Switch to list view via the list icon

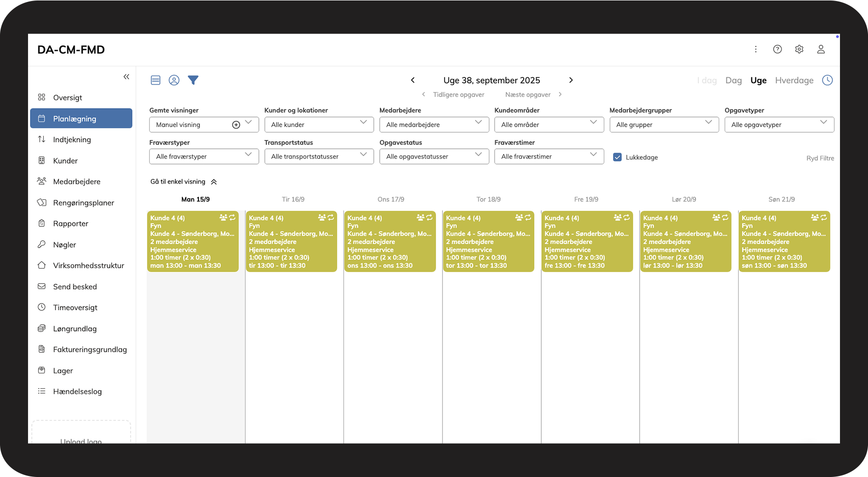[x=155, y=80]
